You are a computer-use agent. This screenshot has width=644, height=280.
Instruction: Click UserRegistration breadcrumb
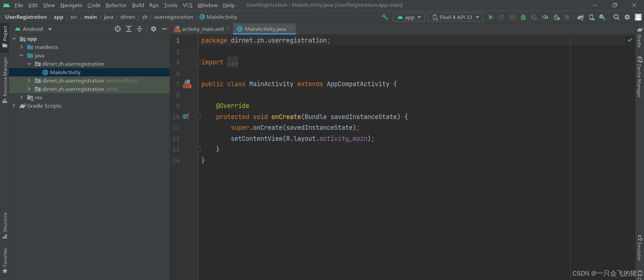point(26,17)
